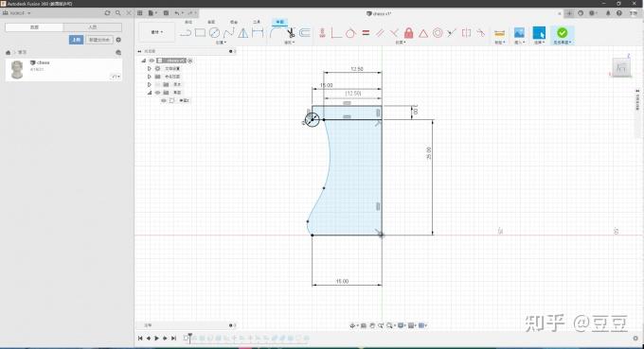The width and height of the screenshot is (644, 349).
Task: Apply the Concentric constraint
Action: point(438,33)
